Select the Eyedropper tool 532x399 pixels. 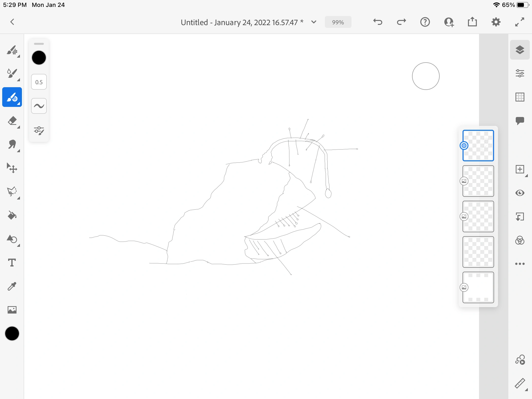click(12, 286)
